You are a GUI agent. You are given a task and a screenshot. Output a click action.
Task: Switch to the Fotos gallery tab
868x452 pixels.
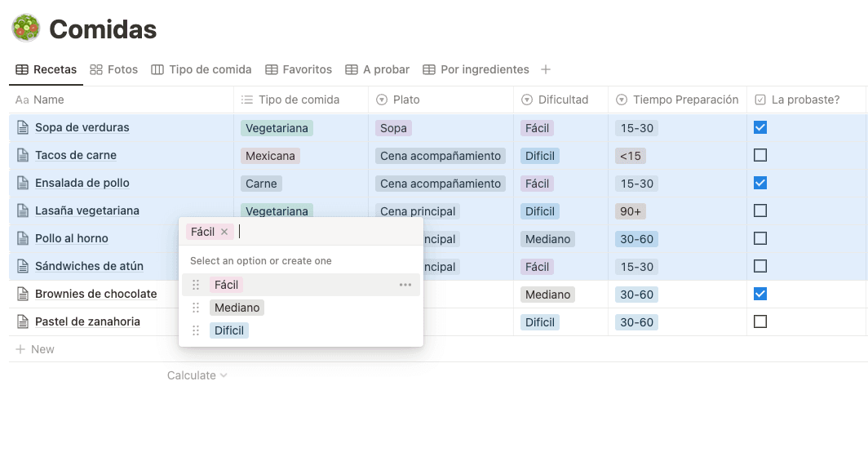(114, 69)
